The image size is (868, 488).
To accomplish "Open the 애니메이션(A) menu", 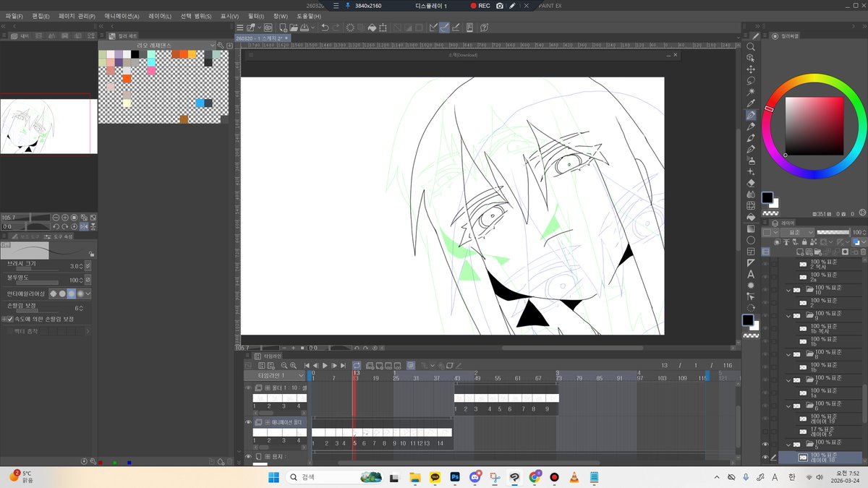I will click(x=122, y=16).
